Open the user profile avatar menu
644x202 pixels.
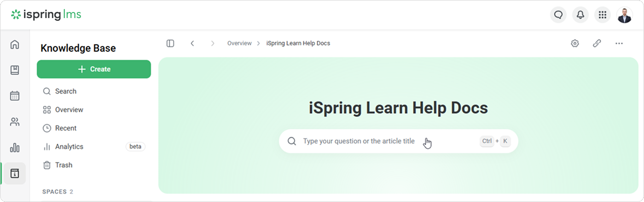pyautogui.click(x=625, y=15)
